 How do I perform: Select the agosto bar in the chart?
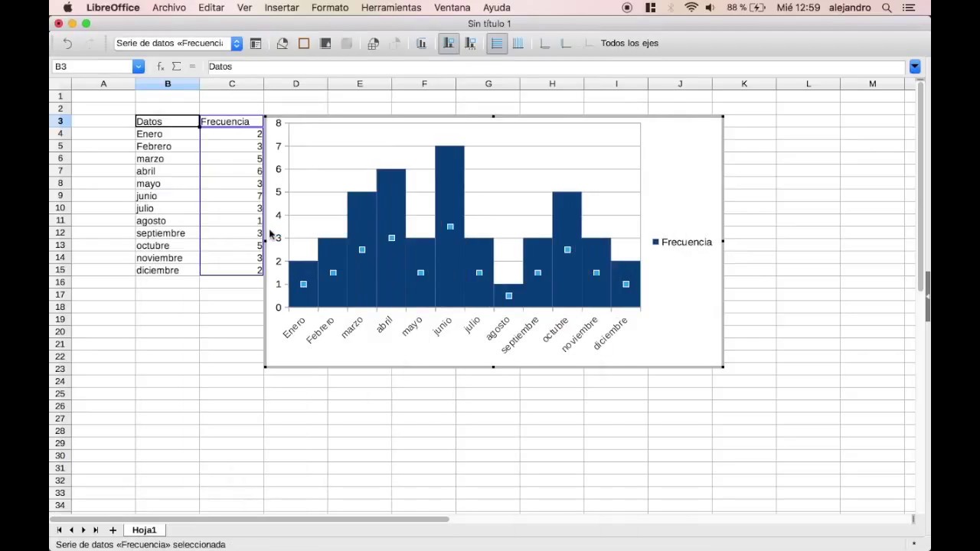[508, 295]
